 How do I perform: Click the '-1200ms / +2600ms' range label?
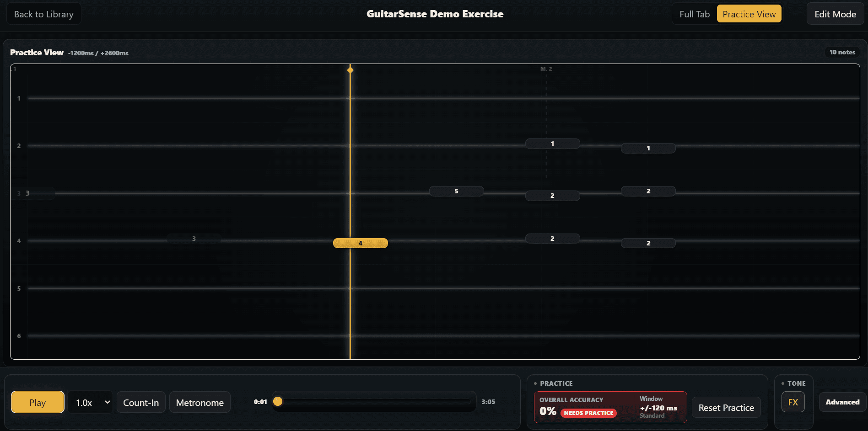tap(98, 53)
